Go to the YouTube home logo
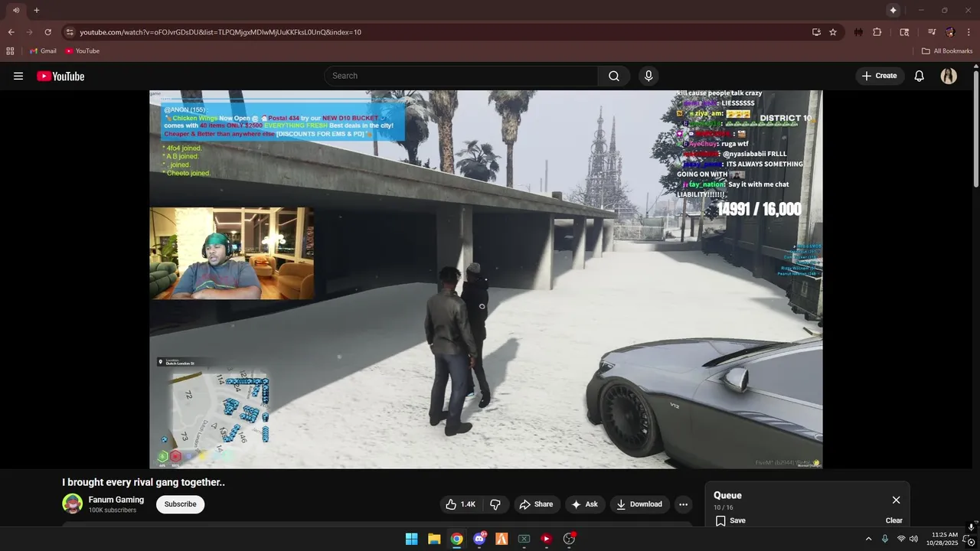 point(60,76)
